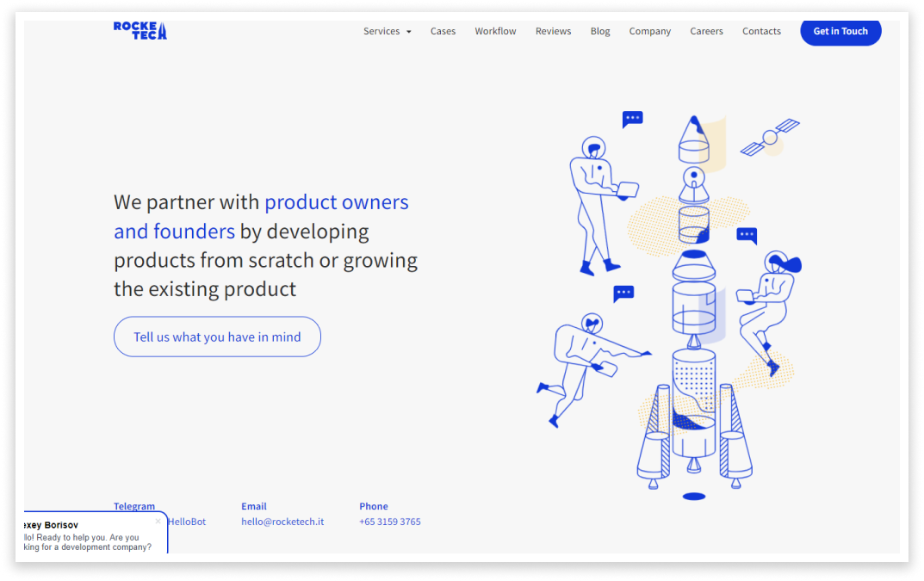924x581 pixels.
Task: Navigate to the Workflow section
Action: pyautogui.click(x=495, y=31)
